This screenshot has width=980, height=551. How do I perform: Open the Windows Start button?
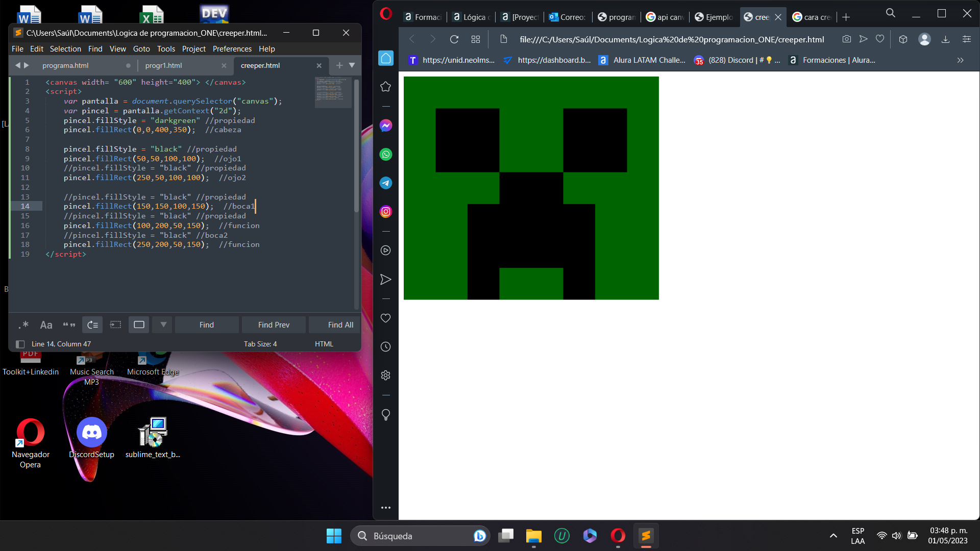334,536
